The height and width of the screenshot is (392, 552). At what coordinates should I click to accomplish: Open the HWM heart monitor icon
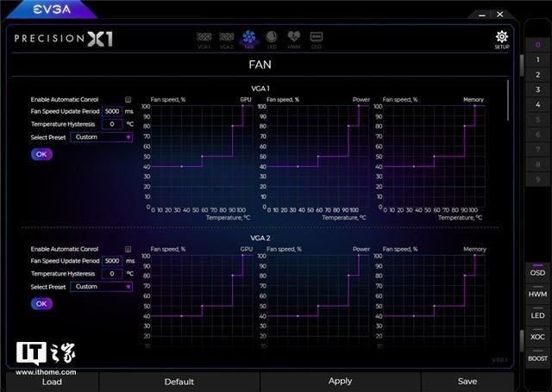[294, 38]
